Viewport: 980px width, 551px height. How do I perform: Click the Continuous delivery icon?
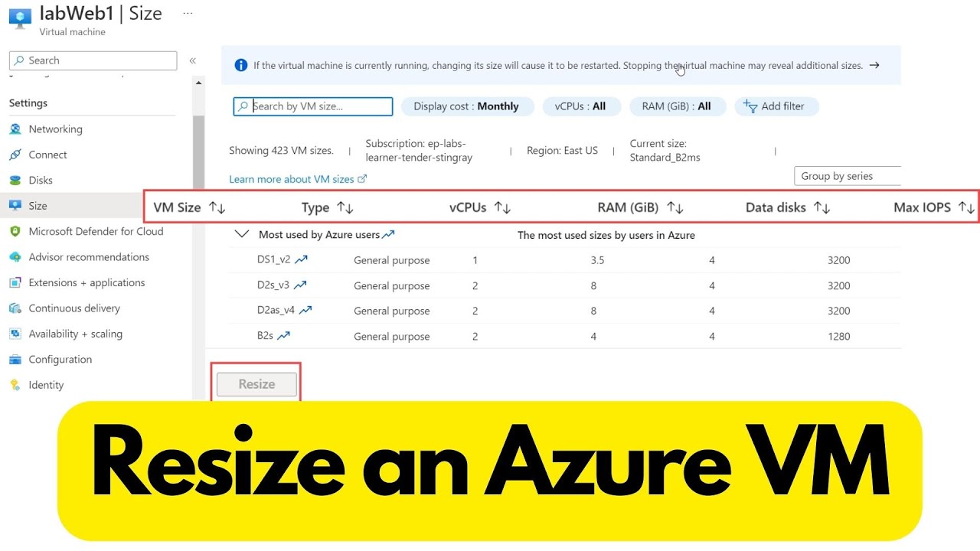[15, 308]
